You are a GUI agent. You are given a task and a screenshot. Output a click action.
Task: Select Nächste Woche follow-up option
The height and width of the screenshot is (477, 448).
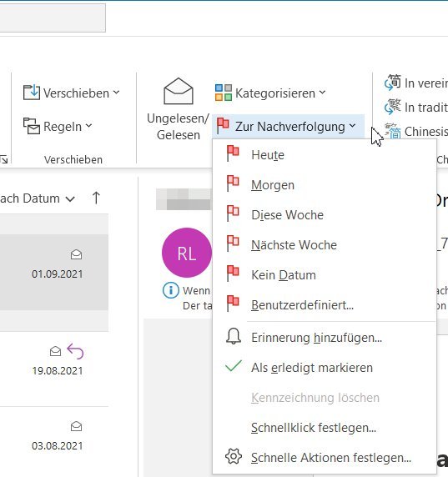point(325,245)
